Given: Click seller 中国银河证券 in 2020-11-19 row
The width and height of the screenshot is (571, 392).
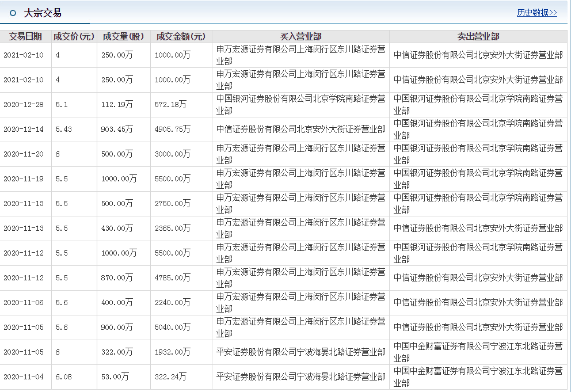Looking at the screenshot, I should [x=478, y=179].
